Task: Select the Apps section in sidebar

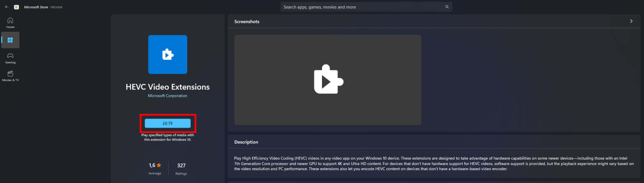Action: click(10, 40)
